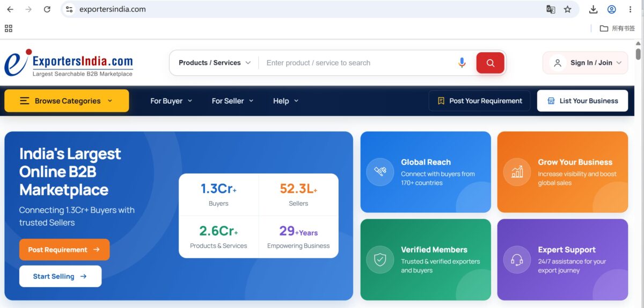
Task: Click the browser forward arrow
Action: [x=28, y=9]
